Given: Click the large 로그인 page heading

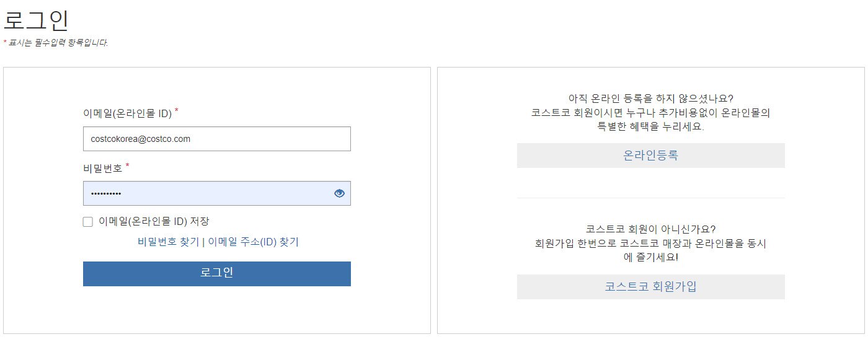Looking at the screenshot, I should point(36,20).
